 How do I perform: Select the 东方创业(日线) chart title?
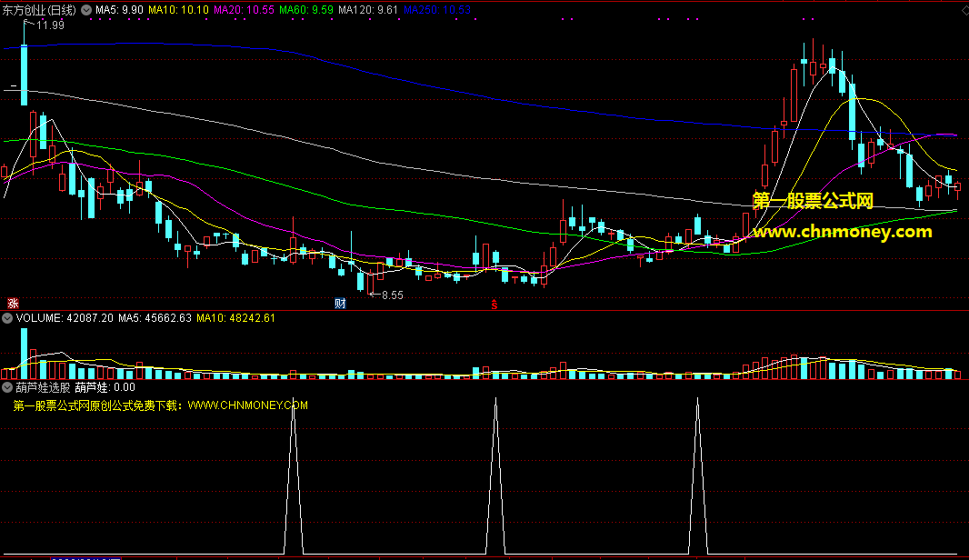click(39, 10)
